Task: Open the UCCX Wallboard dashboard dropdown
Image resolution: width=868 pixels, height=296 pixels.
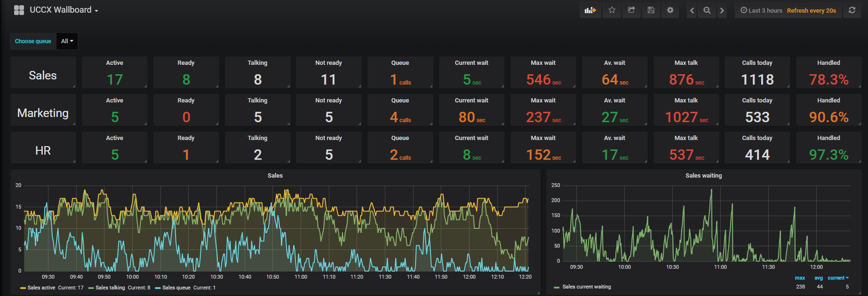Action: [x=64, y=10]
